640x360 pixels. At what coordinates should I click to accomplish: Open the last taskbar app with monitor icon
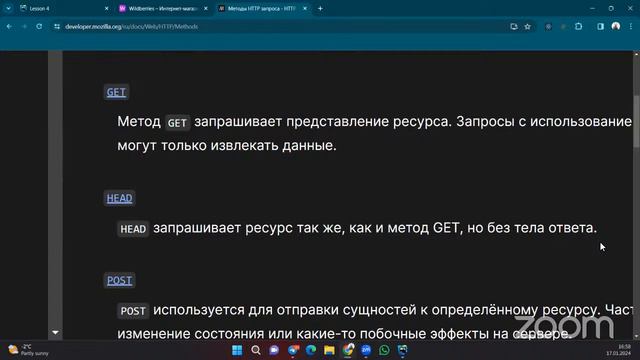point(402,350)
